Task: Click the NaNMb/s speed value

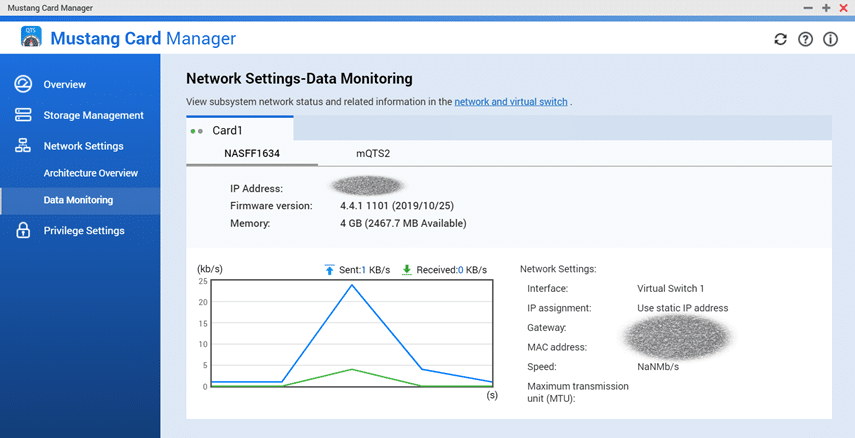Action: [658, 367]
